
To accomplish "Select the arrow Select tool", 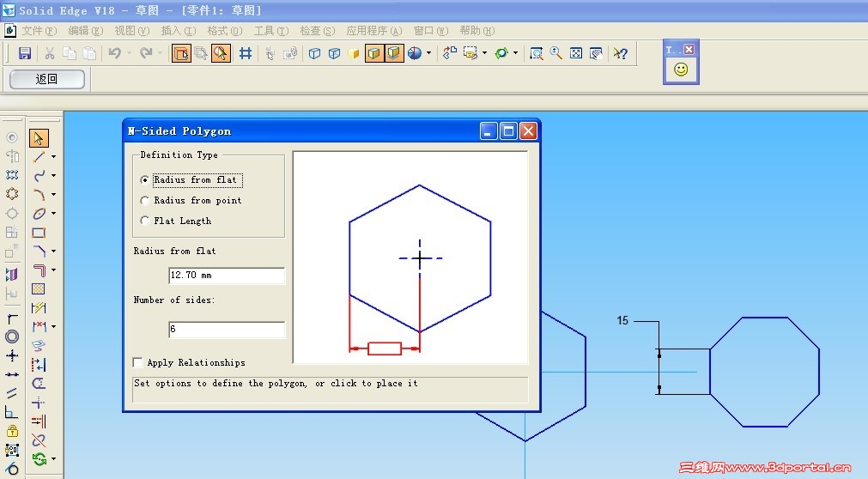I will [38, 138].
